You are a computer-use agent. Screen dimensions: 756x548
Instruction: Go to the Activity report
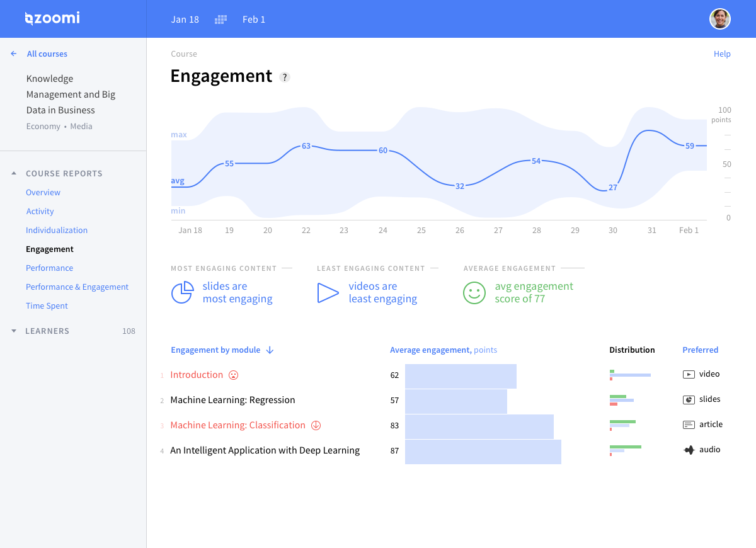coord(40,211)
